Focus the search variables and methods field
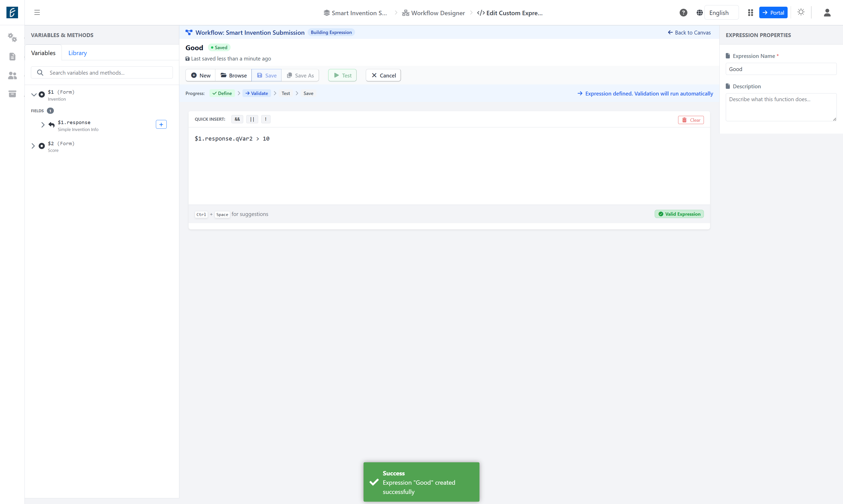 [x=102, y=73]
